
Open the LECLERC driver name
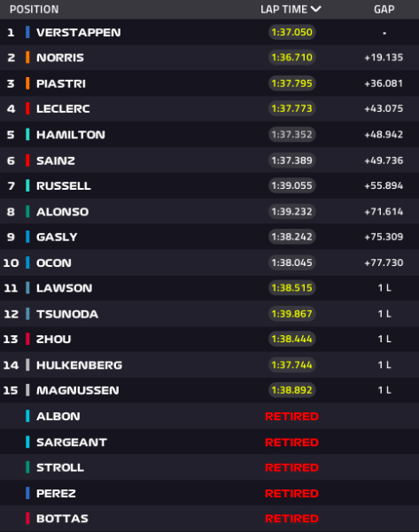pyautogui.click(x=63, y=109)
